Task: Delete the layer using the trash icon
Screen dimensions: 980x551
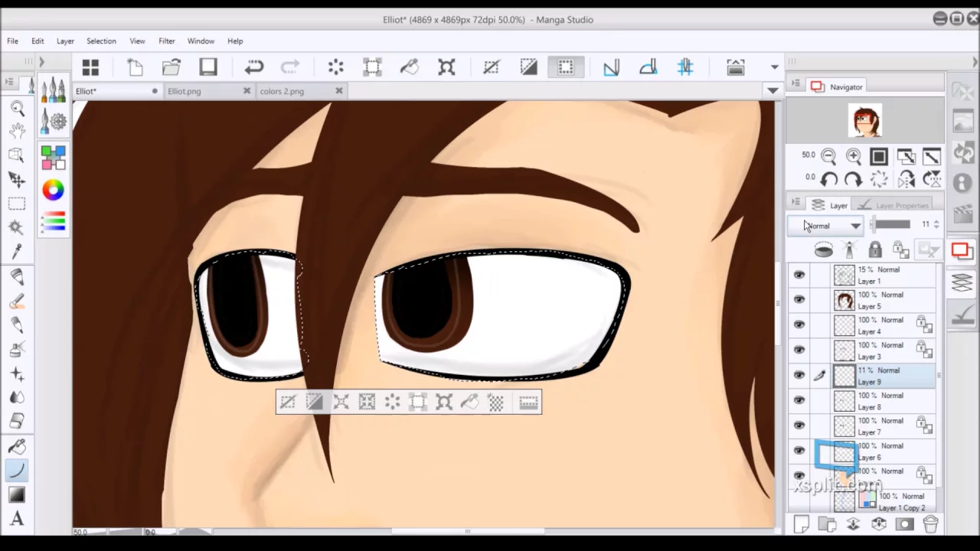Action: [x=930, y=524]
